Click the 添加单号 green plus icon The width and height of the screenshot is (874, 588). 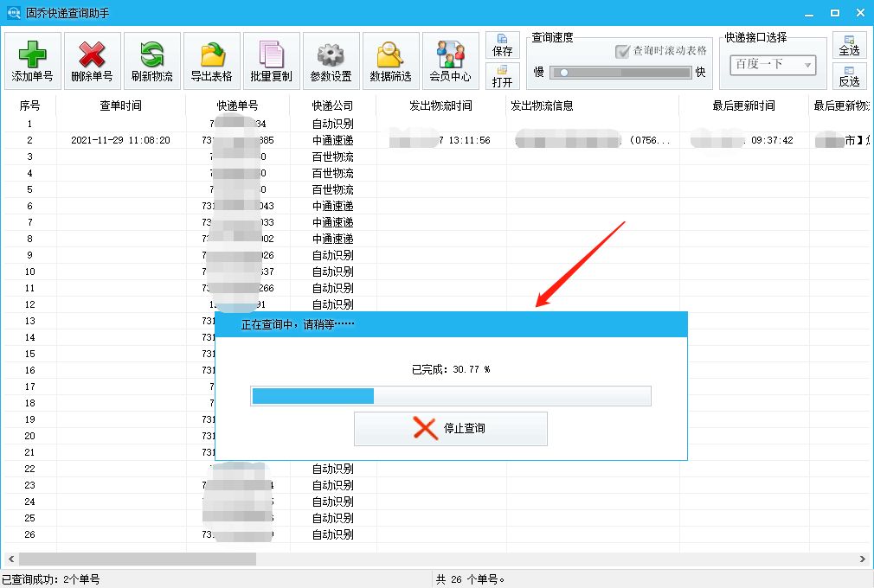pyautogui.click(x=32, y=54)
